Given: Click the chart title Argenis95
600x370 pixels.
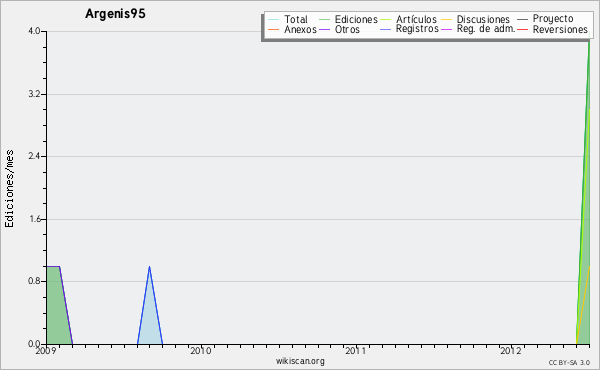Looking at the screenshot, I should 115,14.
